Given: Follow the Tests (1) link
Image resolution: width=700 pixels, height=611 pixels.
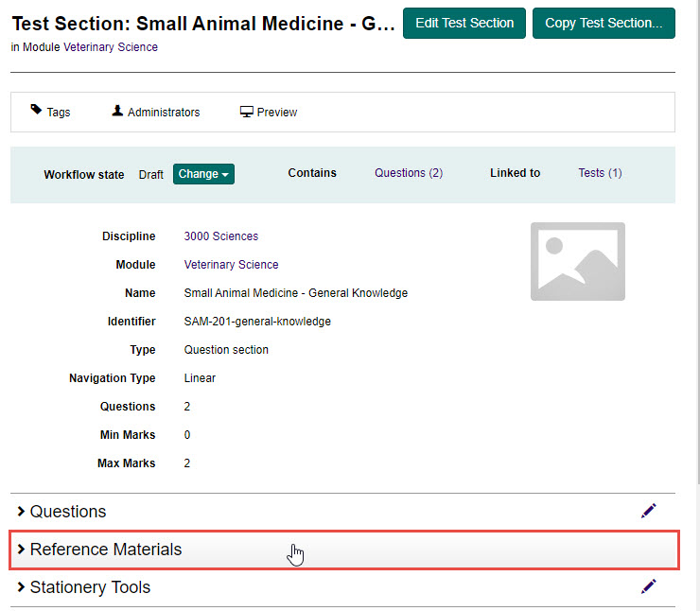Looking at the screenshot, I should tap(600, 173).
